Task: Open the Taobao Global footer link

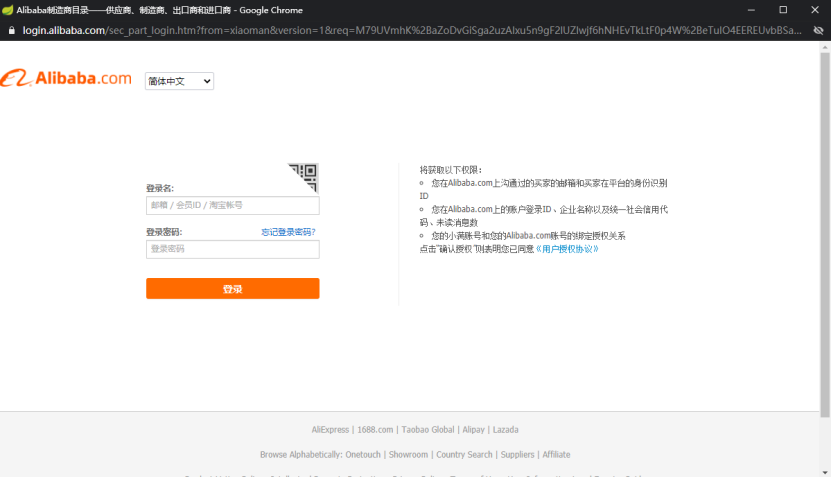Action: pos(428,429)
